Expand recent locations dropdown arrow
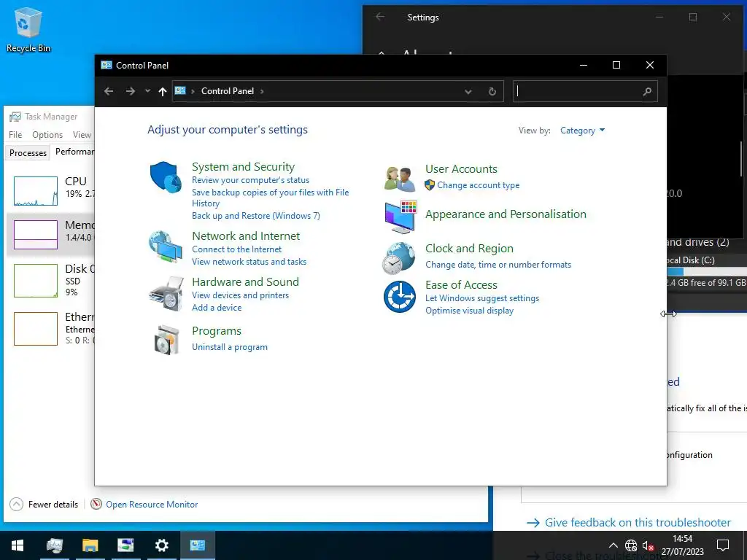 [x=147, y=91]
